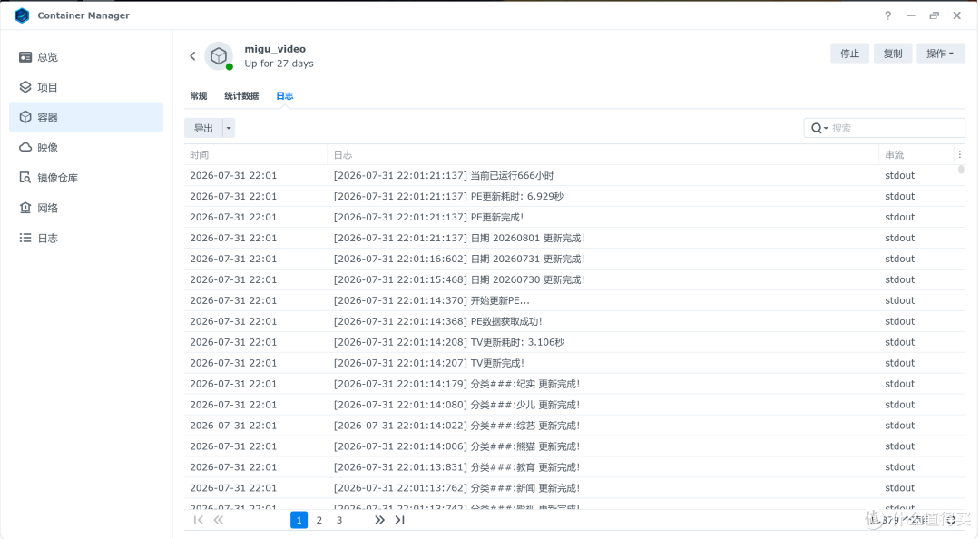Screen dimensions: 980x539
Task: Select page 1 in pagination
Action: click(x=299, y=520)
